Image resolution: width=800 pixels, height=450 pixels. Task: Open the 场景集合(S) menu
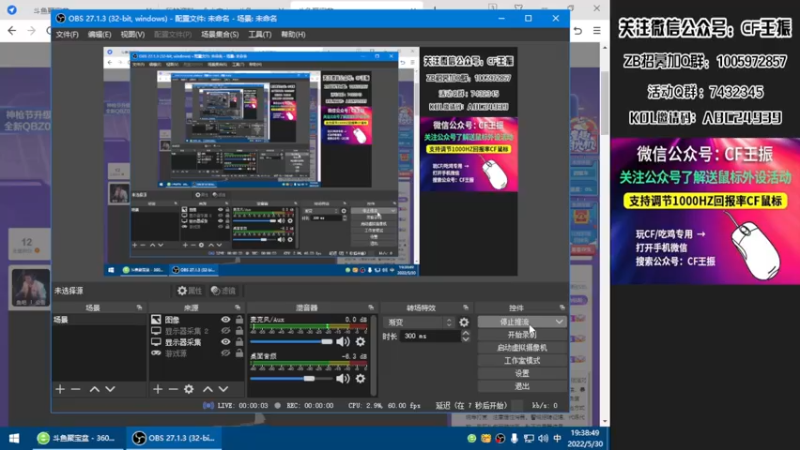point(220,34)
